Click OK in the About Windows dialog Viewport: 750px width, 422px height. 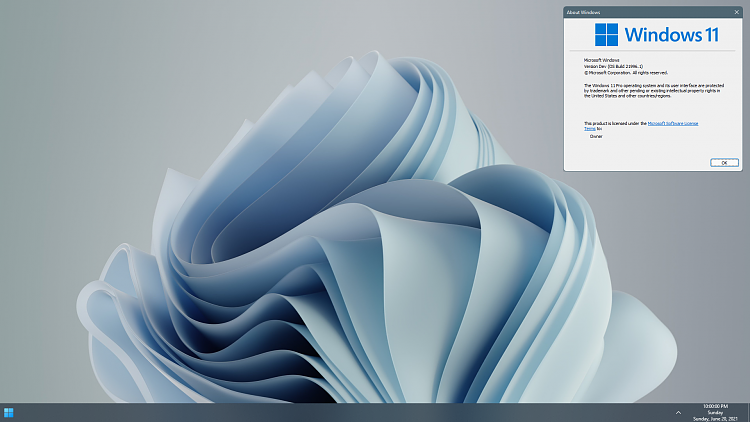point(724,163)
